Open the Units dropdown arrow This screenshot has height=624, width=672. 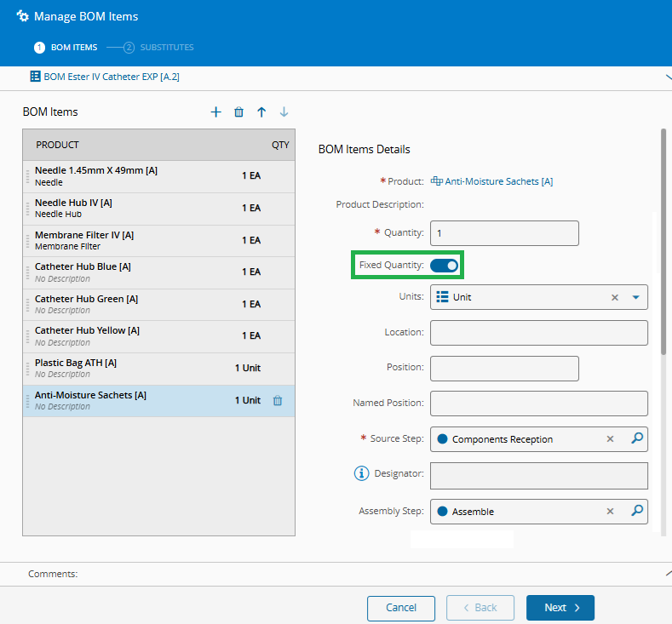coord(635,297)
